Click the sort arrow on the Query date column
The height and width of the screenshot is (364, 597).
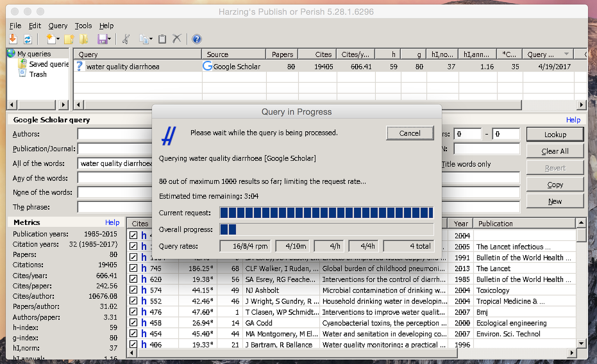566,54
